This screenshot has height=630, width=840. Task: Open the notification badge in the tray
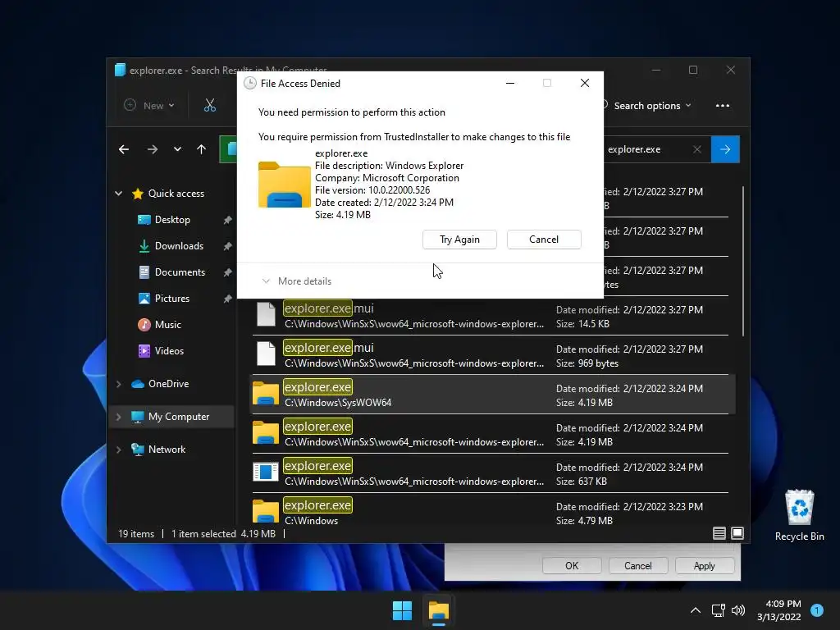pos(817,609)
